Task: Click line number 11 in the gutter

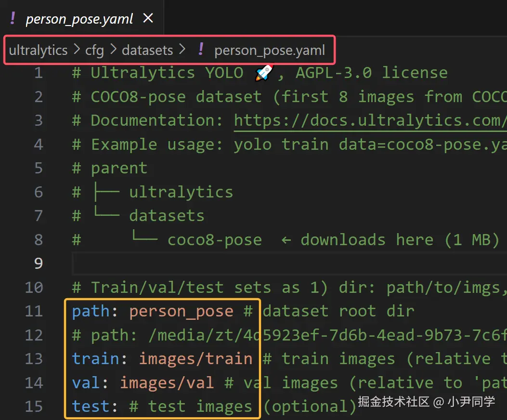Action: (x=34, y=311)
